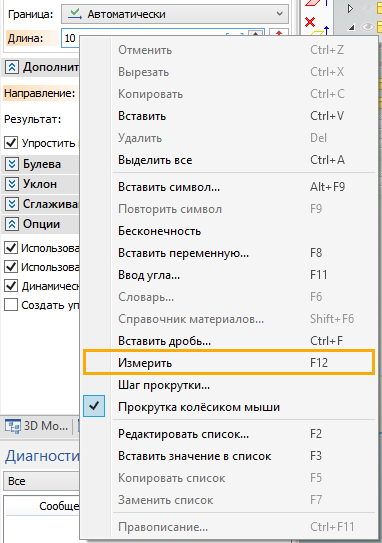Image resolution: width=382 pixels, height=543 pixels.
Task: Choose Вставить дробь... menu item
Action: (x=229, y=341)
